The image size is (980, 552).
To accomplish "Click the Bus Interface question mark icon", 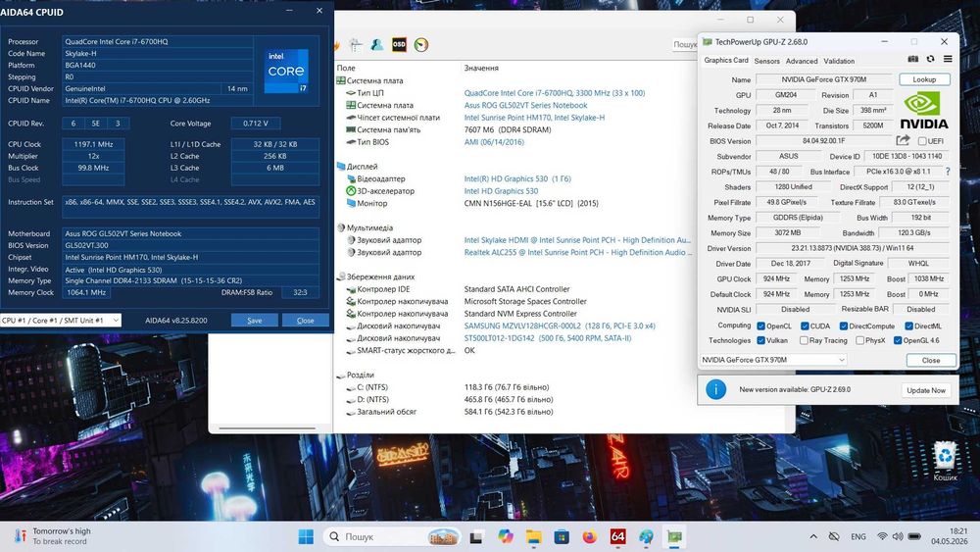I will (948, 172).
